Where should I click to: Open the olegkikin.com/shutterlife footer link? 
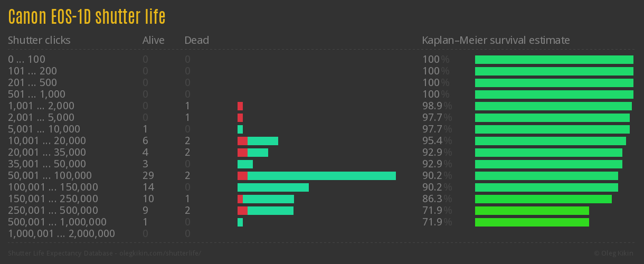tap(160, 253)
